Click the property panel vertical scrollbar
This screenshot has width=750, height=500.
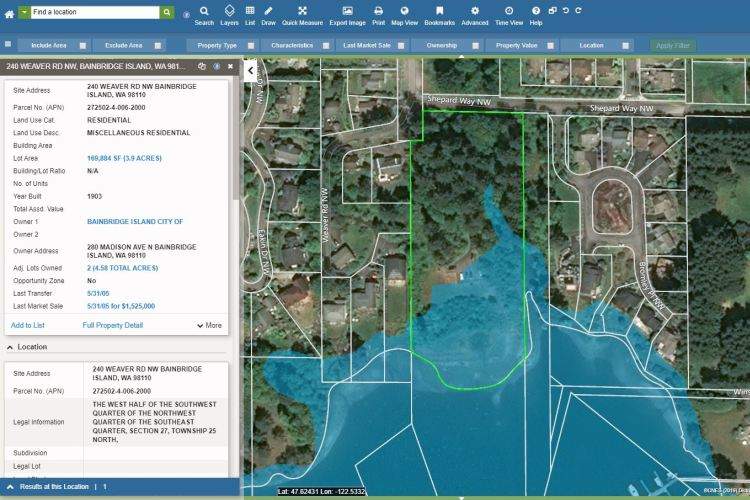coord(236,139)
